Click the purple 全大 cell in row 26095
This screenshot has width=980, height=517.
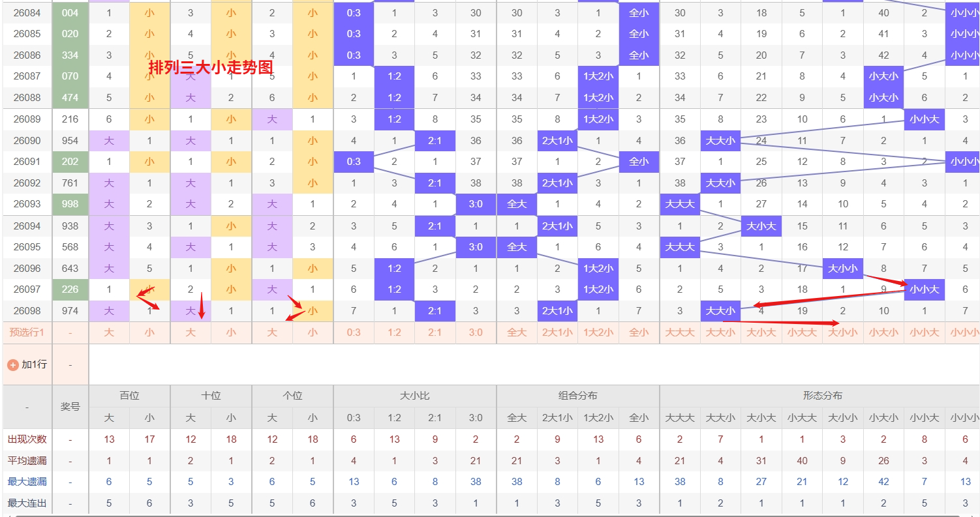tap(516, 247)
